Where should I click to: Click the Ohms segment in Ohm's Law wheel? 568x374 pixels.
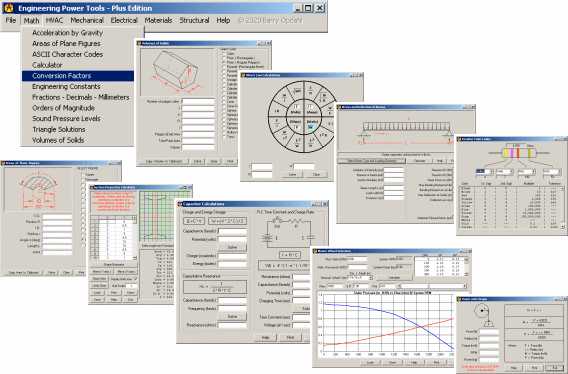coord(296,125)
